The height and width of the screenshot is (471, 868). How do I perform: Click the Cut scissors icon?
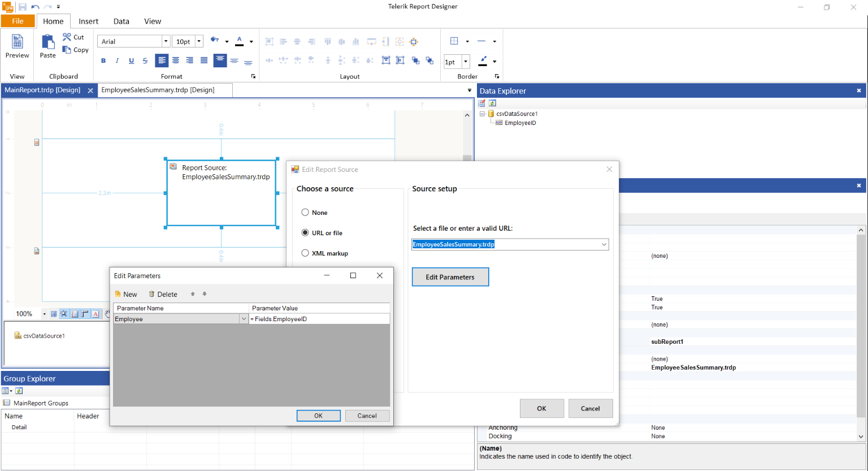[x=67, y=37]
